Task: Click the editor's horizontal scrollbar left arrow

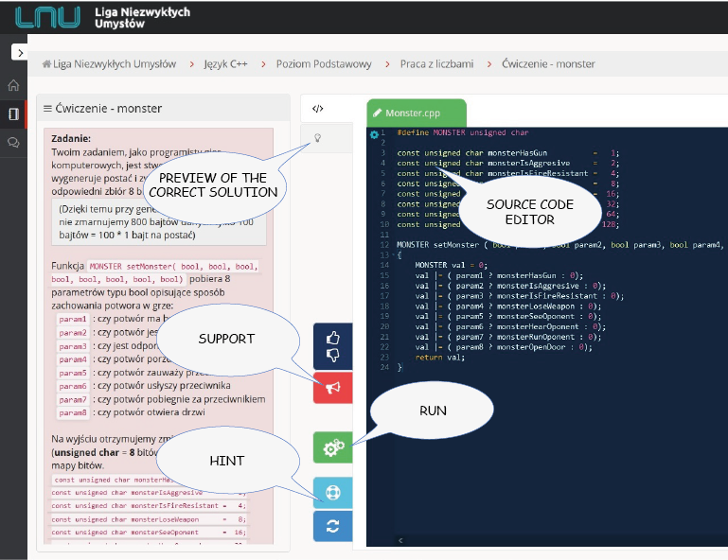Action: tap(399, 540)
